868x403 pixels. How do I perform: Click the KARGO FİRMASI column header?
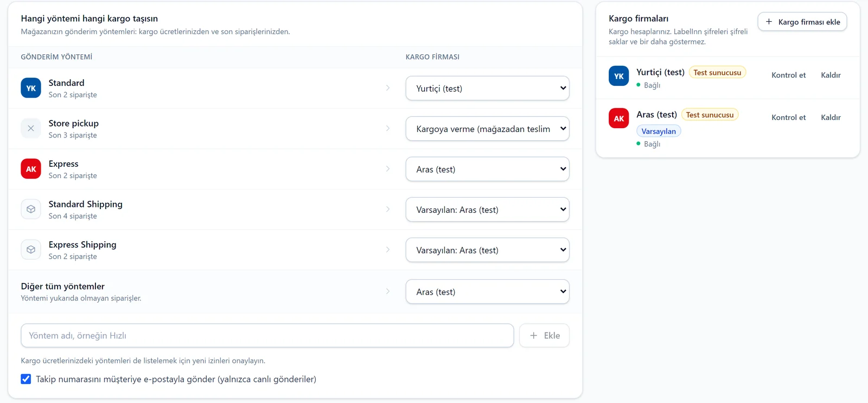click(432, 57)
